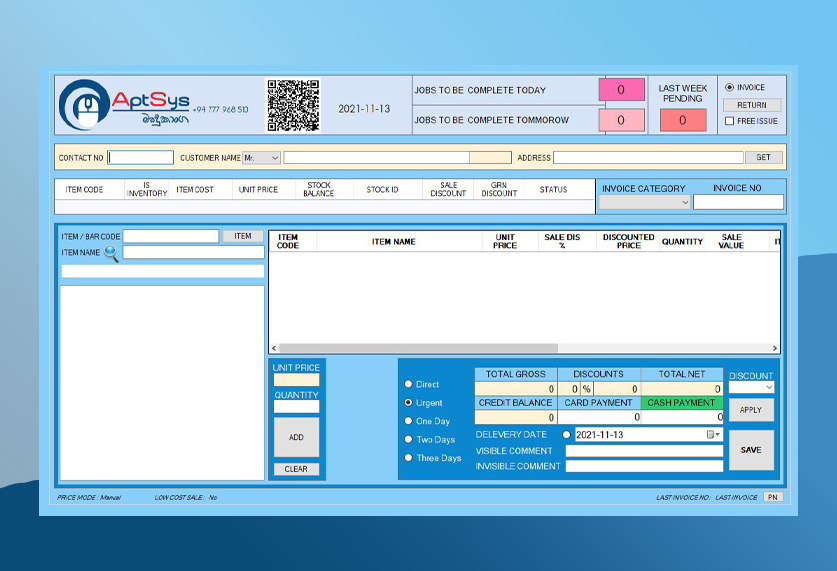The height and width of the screenshot is (571, 837).
Task: Click the item name search magnifier icon
Action: (111, 254)
